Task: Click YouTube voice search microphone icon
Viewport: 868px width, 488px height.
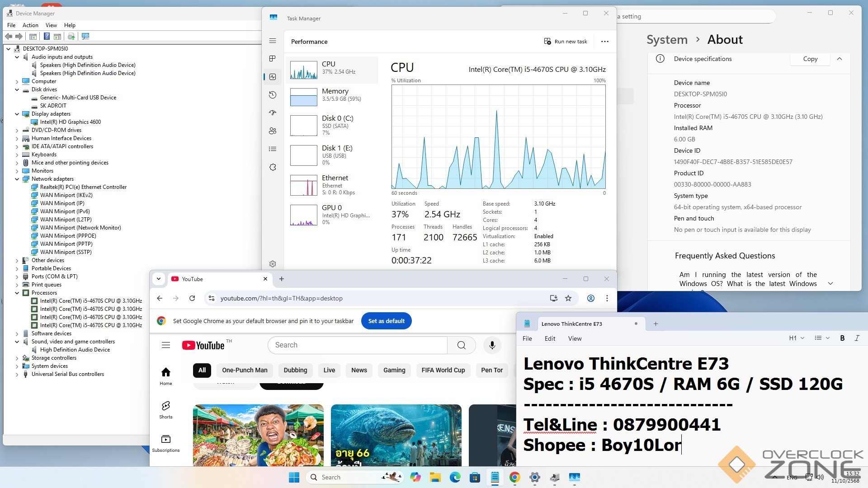Action: (x=492, y=345)
